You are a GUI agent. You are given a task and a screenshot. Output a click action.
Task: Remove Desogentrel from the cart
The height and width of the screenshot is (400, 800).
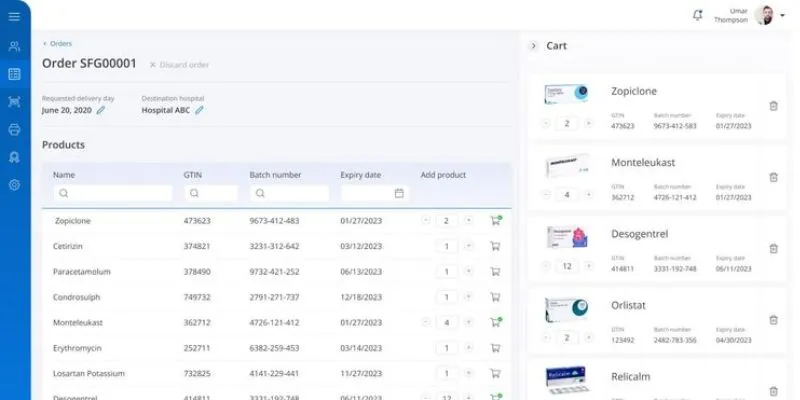pyautogui.click(x=773, y=249)
